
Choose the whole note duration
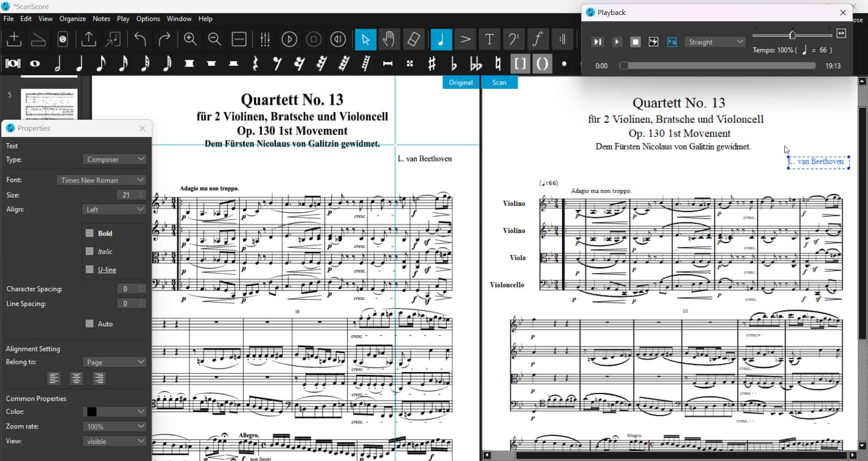tap(35, 64)
